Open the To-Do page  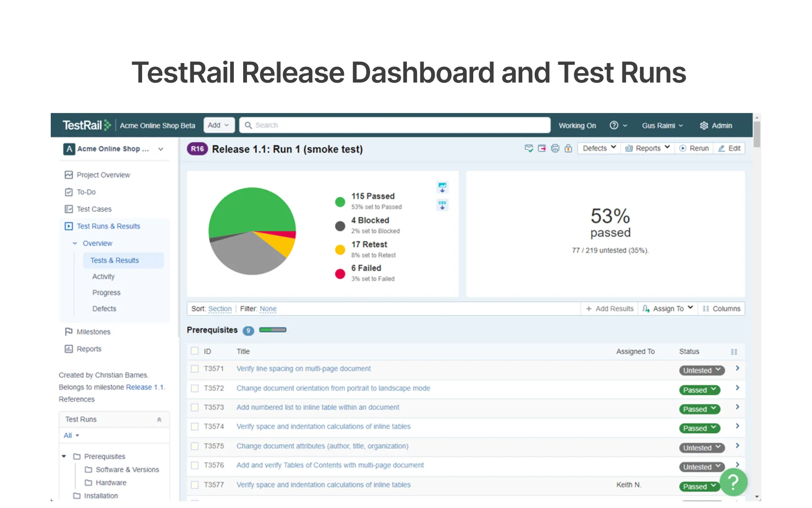[x=80, y=192]
